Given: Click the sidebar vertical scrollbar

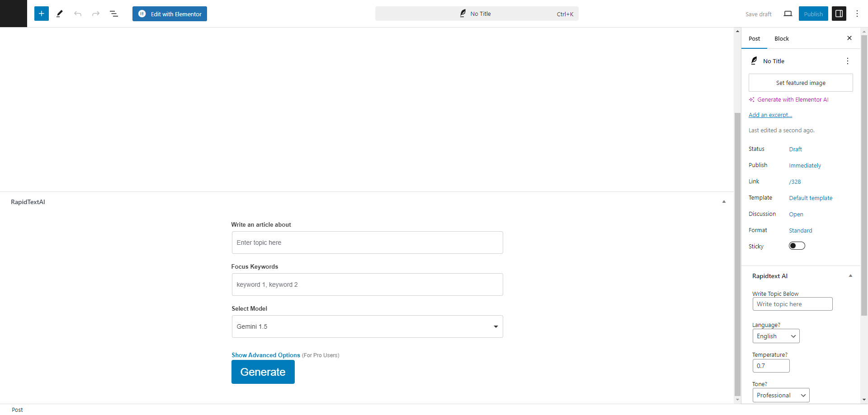Looking at the screenshot, I should [864, 175].
